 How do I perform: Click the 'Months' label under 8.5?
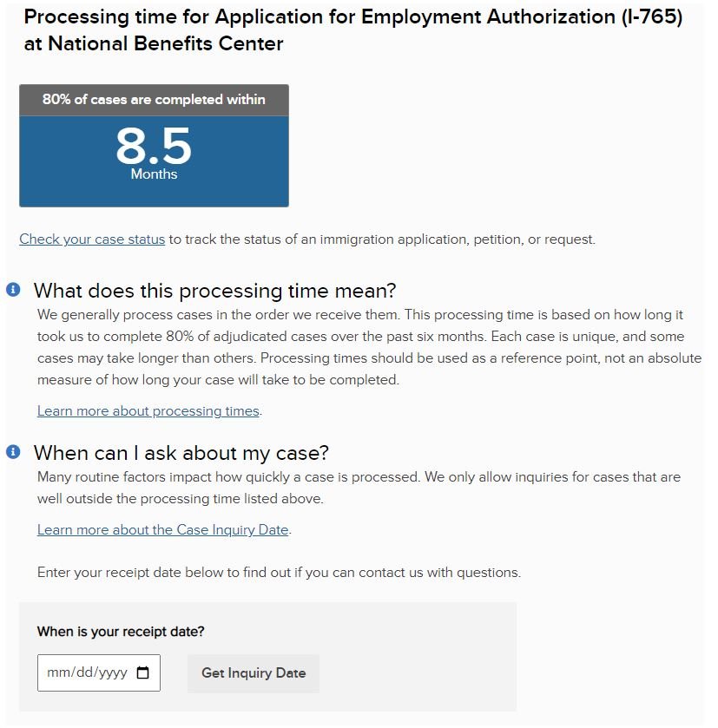(x=154, y=174)
